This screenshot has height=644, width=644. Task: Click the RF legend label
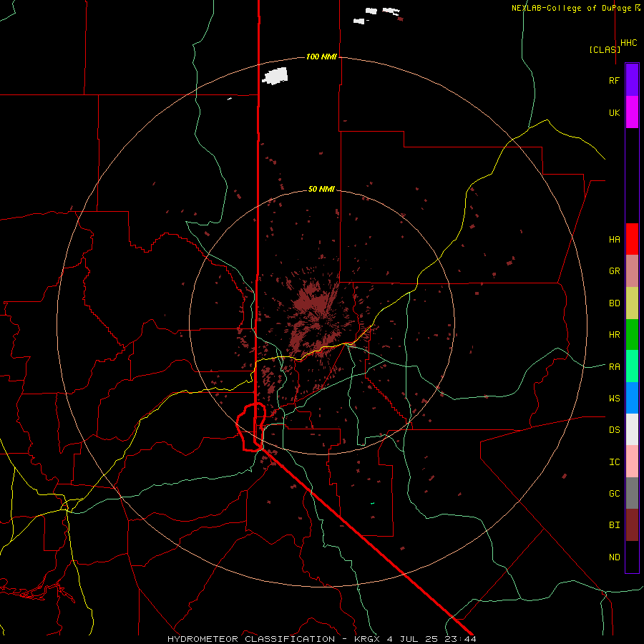pos(614,80)
